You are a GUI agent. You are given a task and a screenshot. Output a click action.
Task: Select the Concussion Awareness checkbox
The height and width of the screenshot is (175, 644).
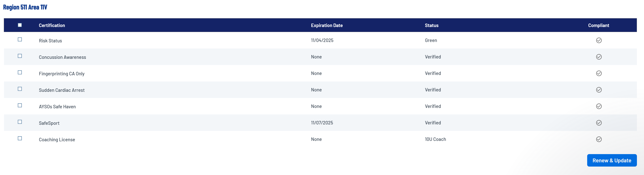pyautogui.click(x=20, y=56)
